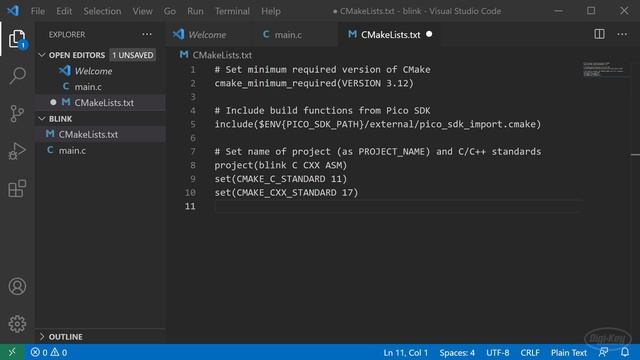Click the 1 UNSAVED badge
Image resolution: width=640 pixels, height=360 pixels.
(133, 55)
